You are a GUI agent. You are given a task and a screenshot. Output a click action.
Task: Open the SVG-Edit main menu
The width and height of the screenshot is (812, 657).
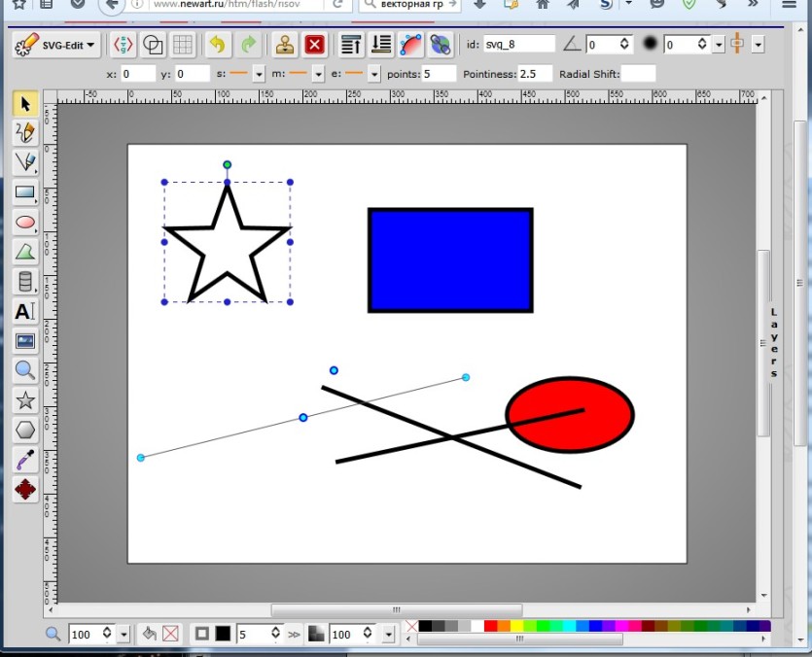pyautogui.click(x=55, y=45)
